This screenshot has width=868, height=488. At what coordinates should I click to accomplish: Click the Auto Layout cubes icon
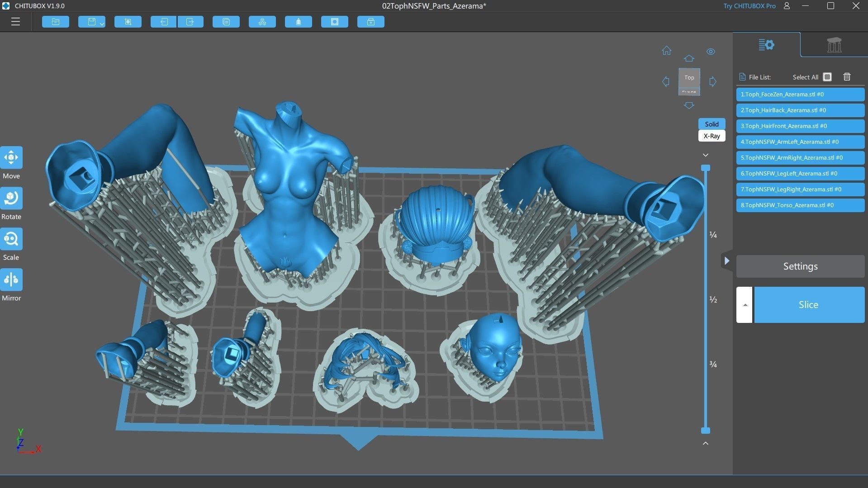point(262,22)
